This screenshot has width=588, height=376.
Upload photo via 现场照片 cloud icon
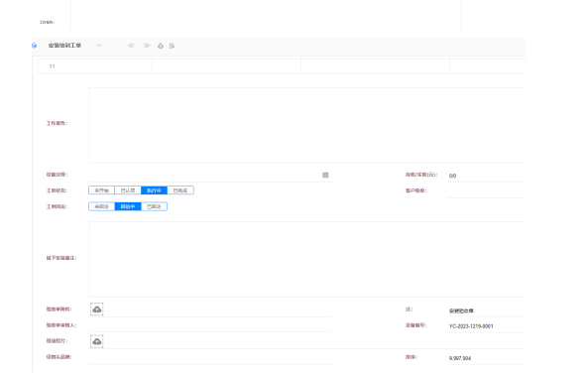pyautogui.click(x=97, y=341)
